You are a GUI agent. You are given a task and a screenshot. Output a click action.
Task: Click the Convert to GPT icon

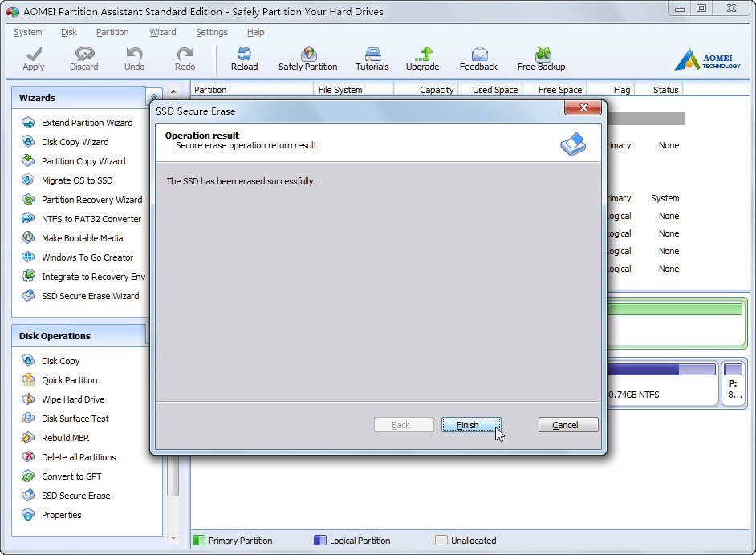click(28, 476)
